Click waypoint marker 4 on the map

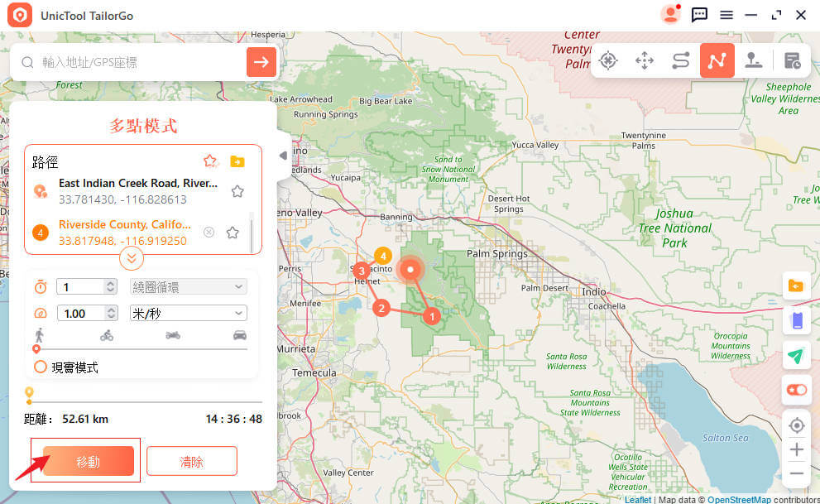tap(383, 256)
